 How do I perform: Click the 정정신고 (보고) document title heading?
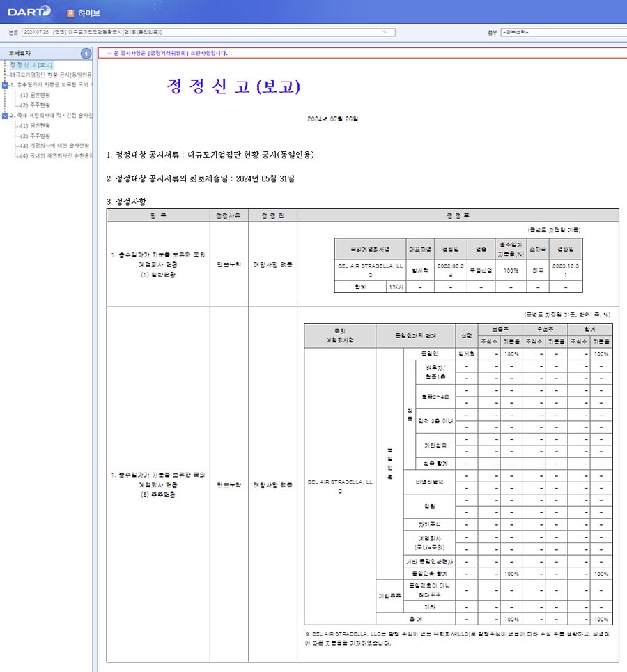233,86
